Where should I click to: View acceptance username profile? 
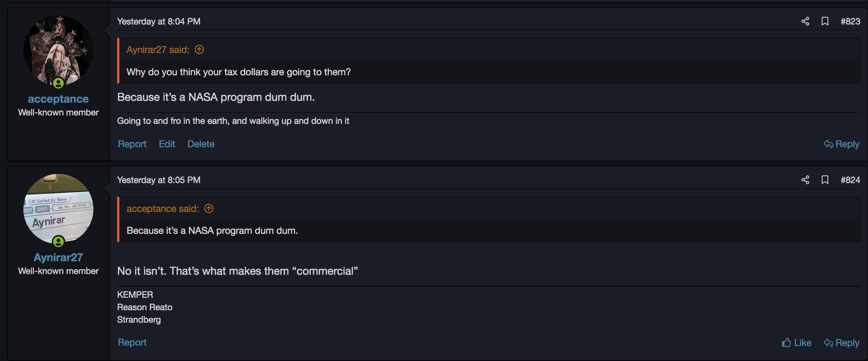(x=58, y=99)
